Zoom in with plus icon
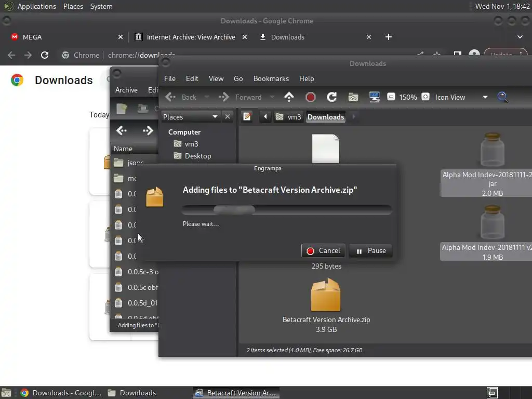The width and height of the screenshot is (532, 399). tap(425, 97)
